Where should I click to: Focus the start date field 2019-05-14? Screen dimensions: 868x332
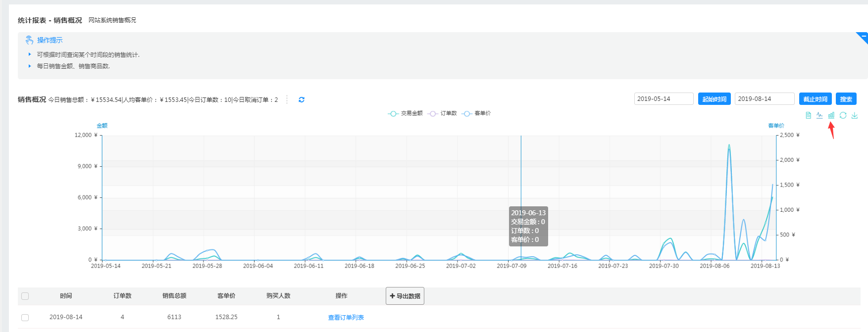click(x=664, y=99)
